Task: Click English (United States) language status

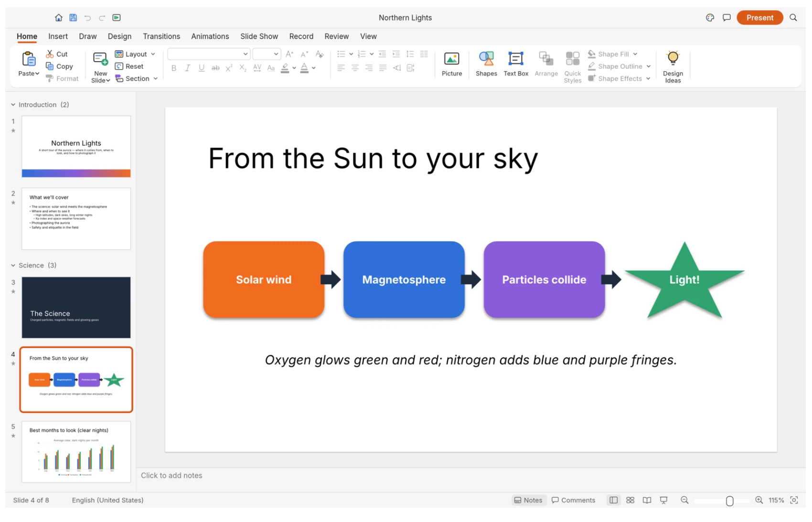Action: tap(107, 500)
